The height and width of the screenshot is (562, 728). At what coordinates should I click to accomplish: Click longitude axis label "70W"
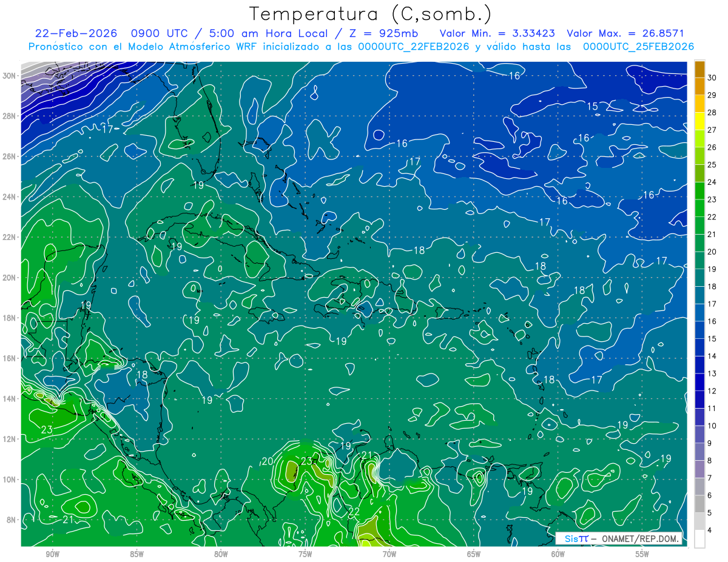pyautogui.click(x=389, y=554)
